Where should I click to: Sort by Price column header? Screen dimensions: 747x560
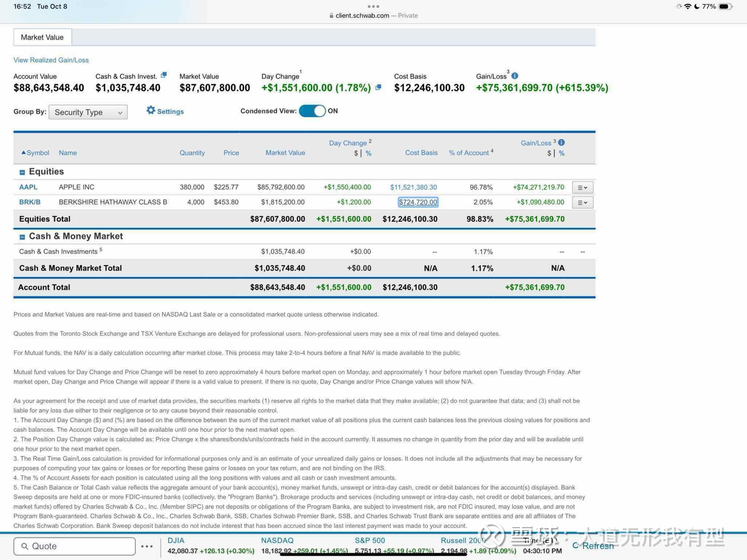pyautogui.click(x=231, y=153)
